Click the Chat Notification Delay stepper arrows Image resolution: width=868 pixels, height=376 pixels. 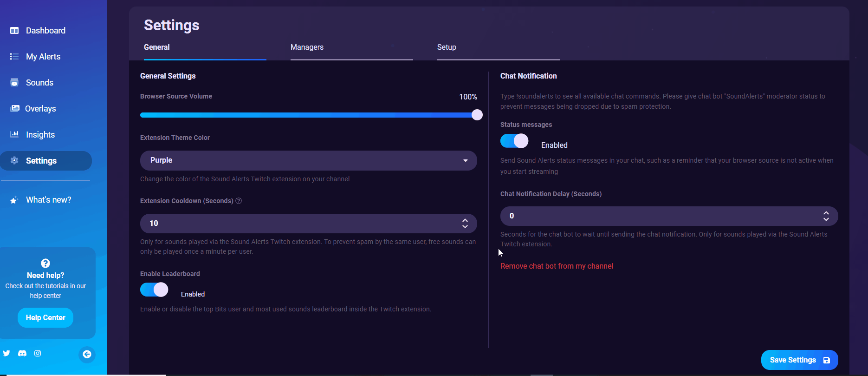point(826,216)
